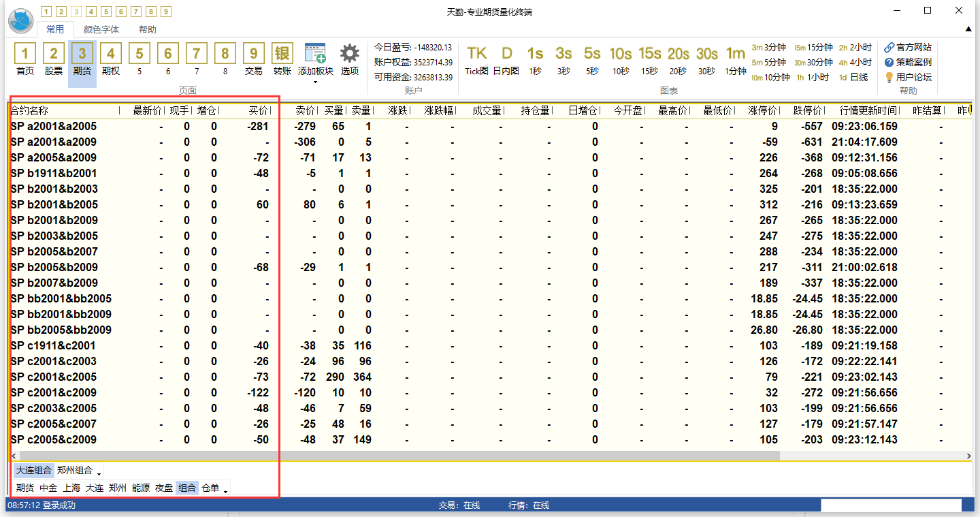980x517 pixels.
Task: Choose the 10分钟 chart period
Action: (x=770, y=78)
